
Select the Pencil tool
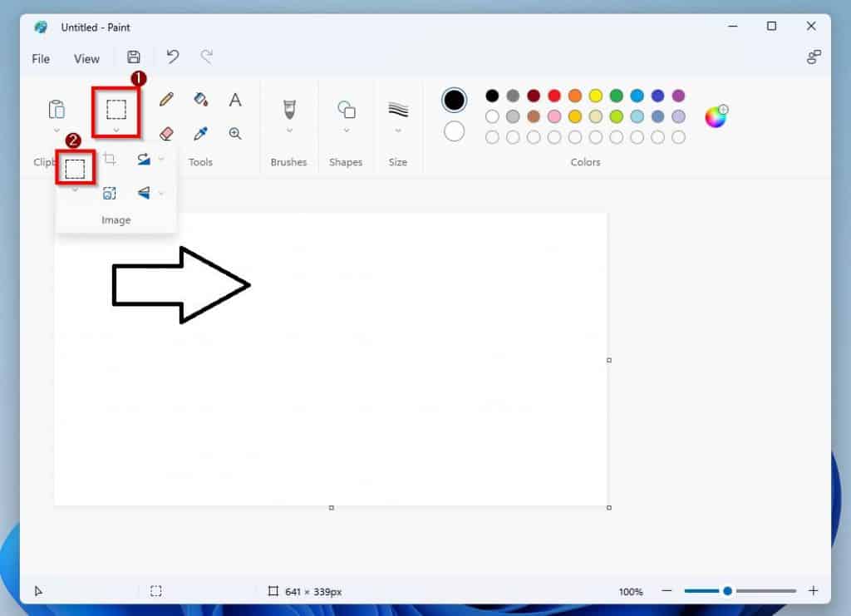pyautogui.click(x=166, y=99)
